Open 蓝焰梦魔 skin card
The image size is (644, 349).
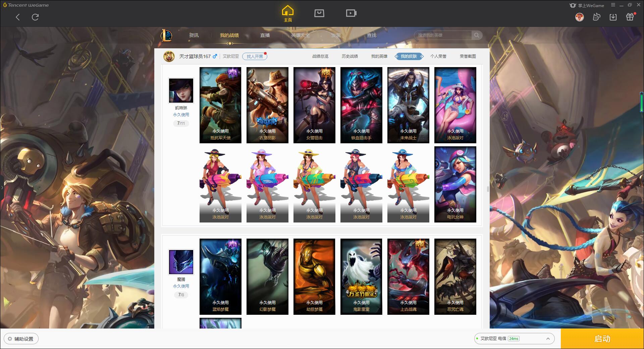220,277
